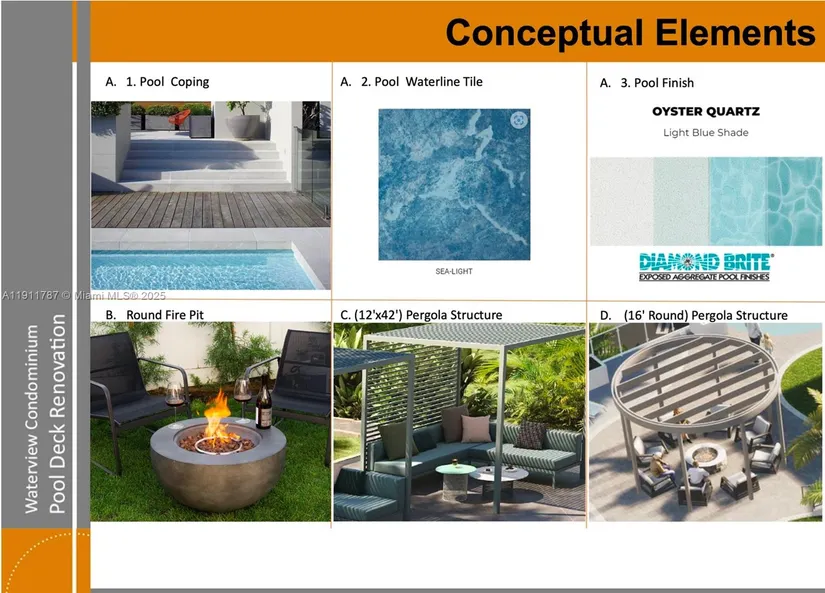Pick the white leftmost pool finish swatch
This screenshot has width=825, height=593.
tap(620, 201)
